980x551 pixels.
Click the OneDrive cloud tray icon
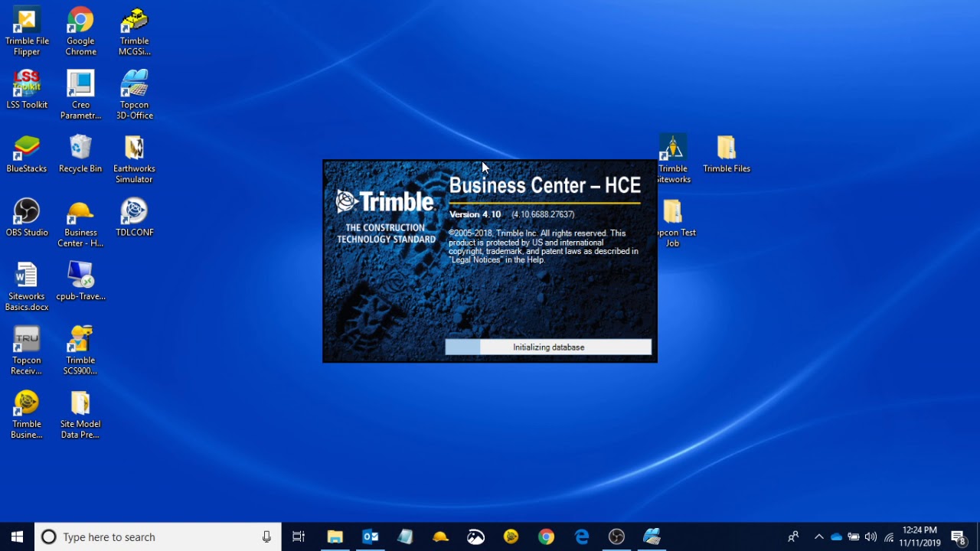point(836,536)
